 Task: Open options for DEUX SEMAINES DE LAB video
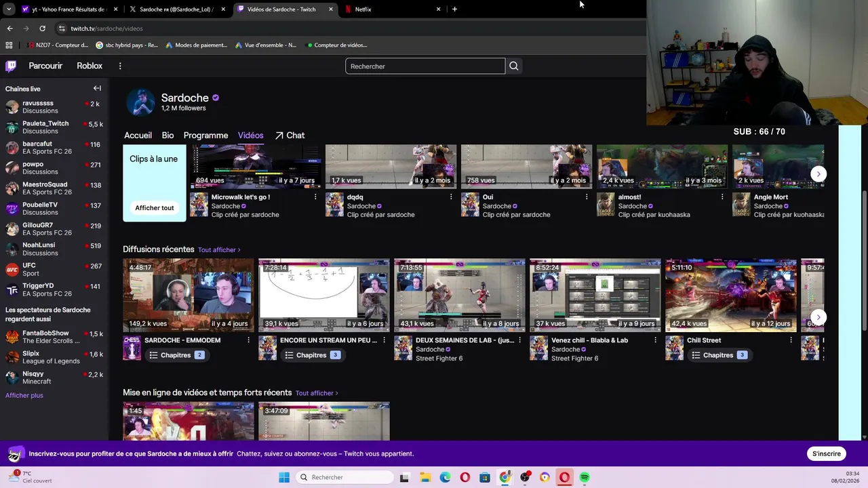point(519,340)
